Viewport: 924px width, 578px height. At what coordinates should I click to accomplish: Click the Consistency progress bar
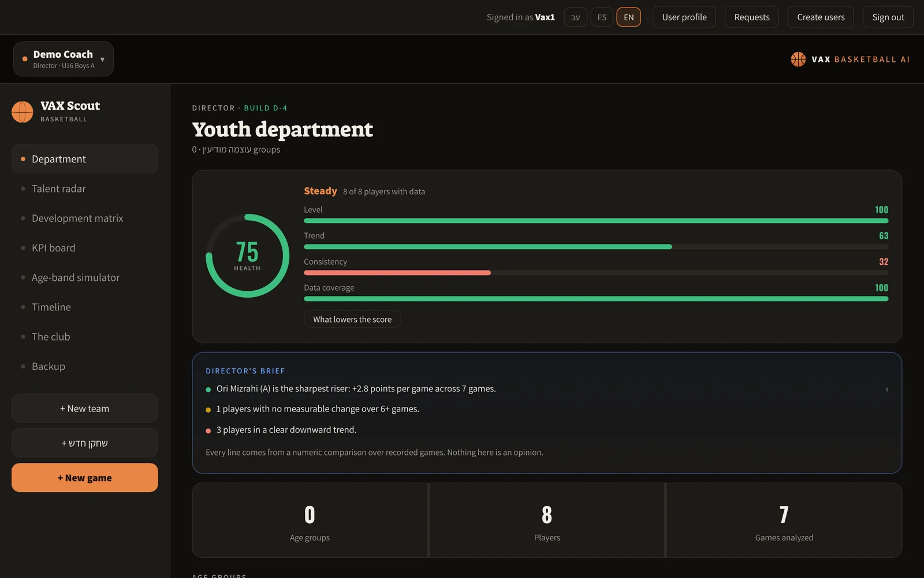click(596, 273)
